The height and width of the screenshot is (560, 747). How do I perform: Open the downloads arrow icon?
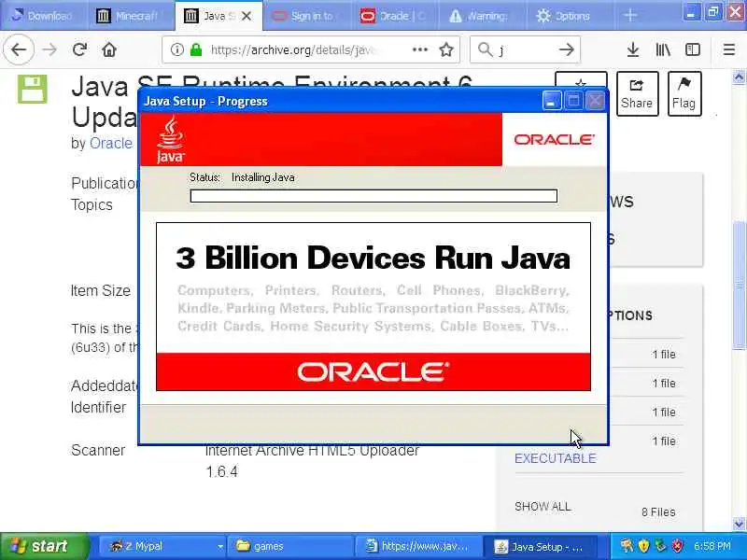[x=633, y=49]
